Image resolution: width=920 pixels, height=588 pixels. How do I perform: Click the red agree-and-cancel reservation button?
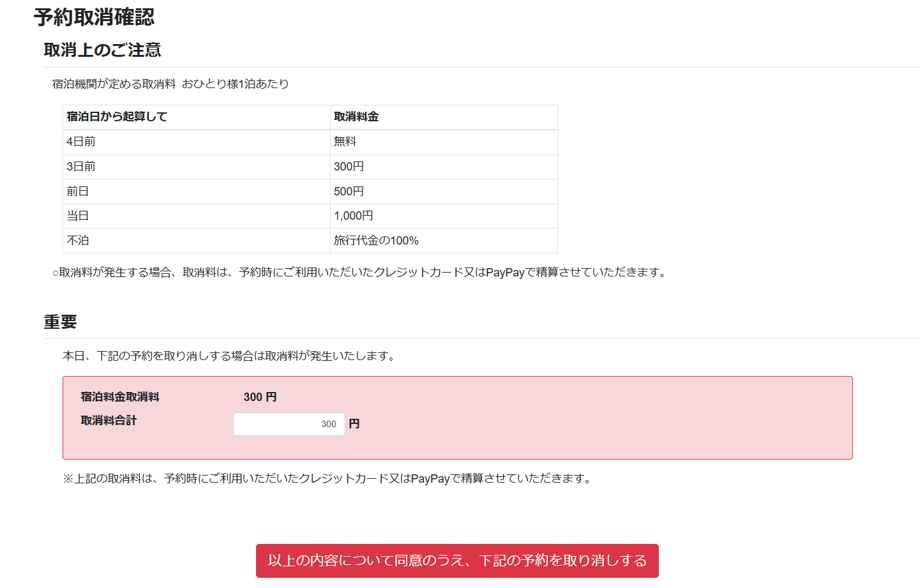(x=457, y=561)
